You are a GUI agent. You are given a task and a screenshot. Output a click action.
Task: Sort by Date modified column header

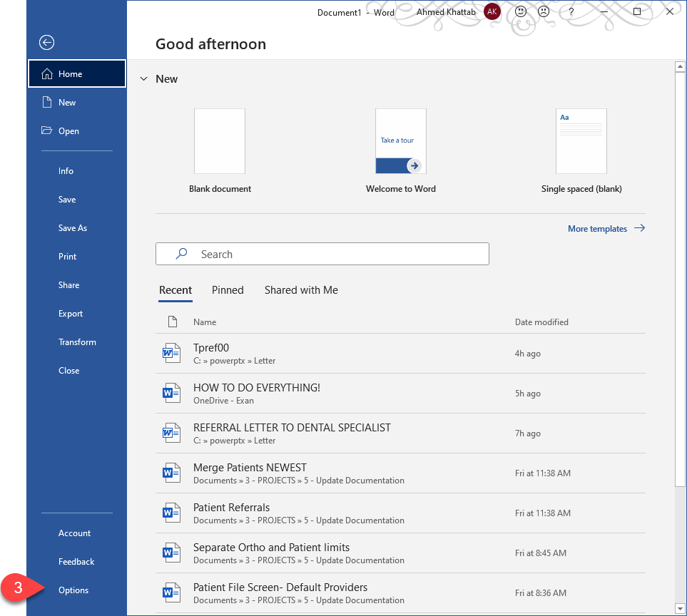[541, 322]
